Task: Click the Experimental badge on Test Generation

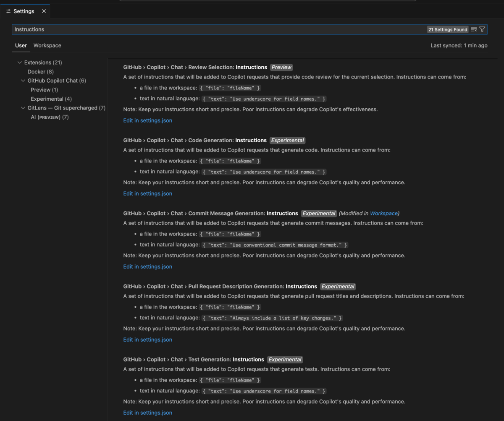Action: point(285,359)
